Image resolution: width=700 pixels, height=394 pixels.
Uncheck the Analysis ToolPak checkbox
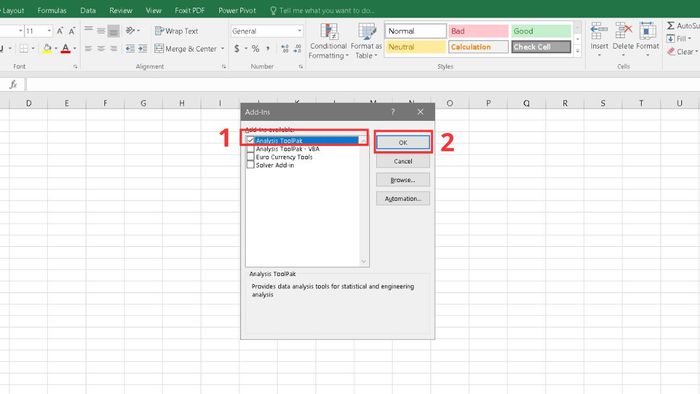[250, 140]
